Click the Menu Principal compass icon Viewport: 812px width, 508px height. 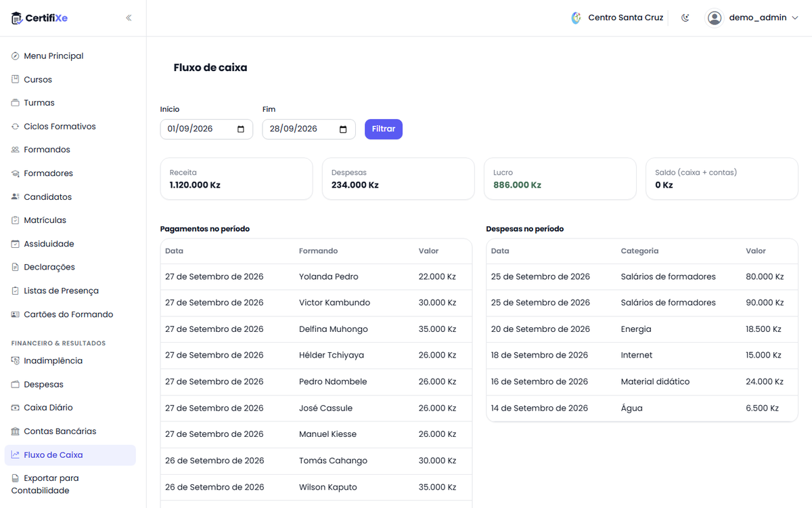click(x=16, y=56)
